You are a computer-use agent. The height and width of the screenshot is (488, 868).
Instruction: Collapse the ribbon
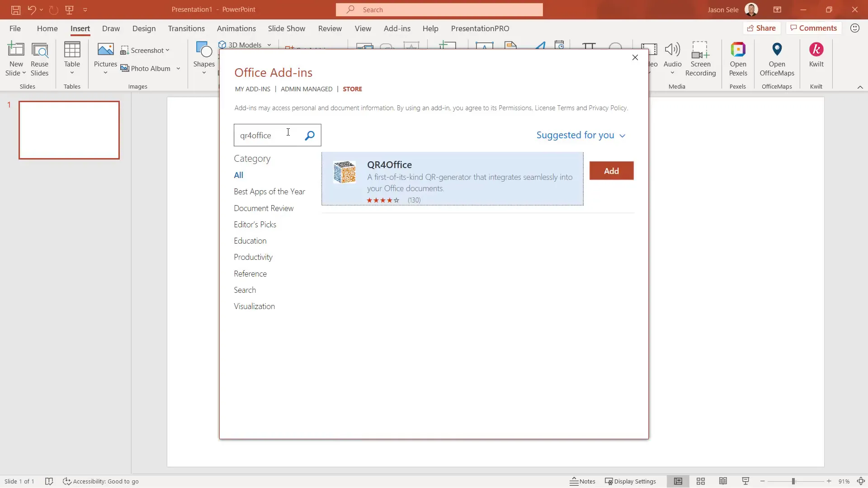[860, 87]
